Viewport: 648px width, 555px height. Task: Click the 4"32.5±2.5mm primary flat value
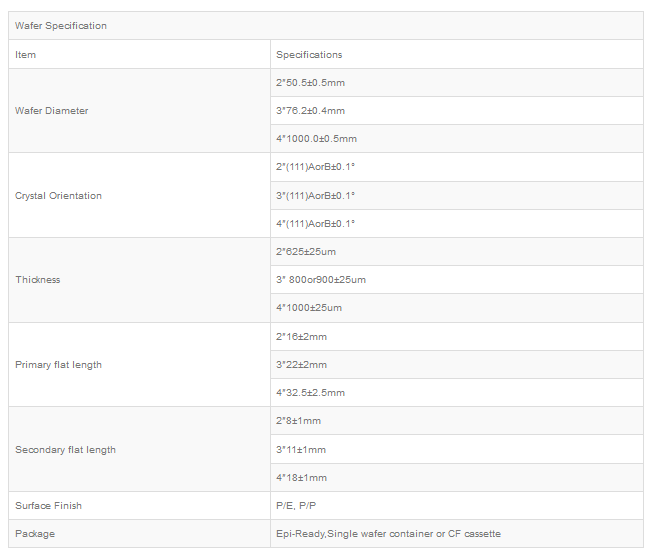coord(310,393)
